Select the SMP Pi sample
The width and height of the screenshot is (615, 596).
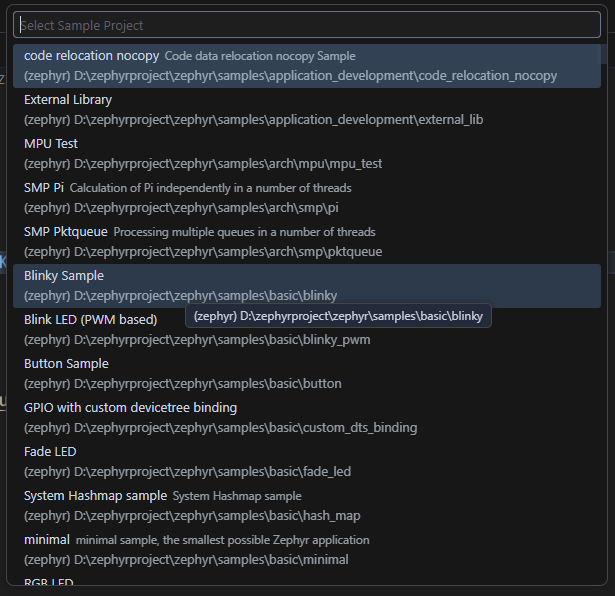point(307,198)
